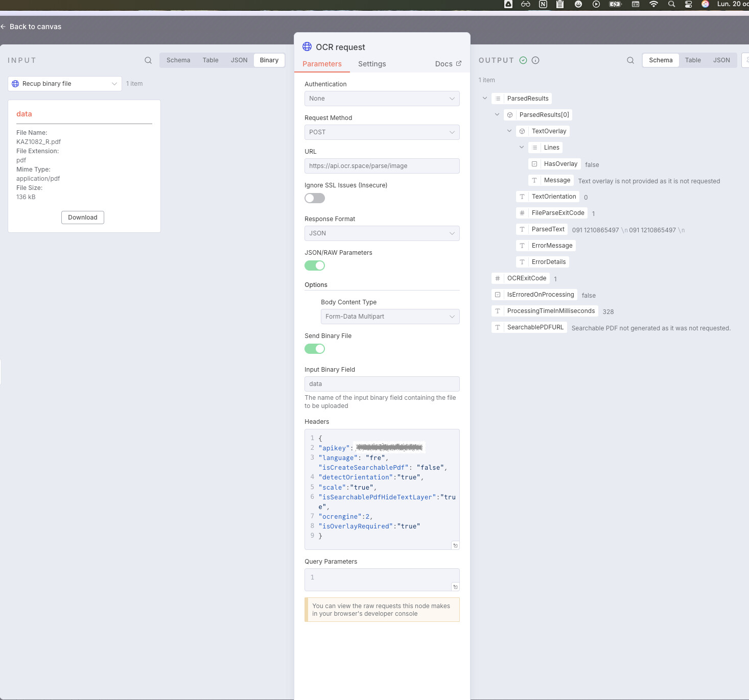Click the Query Parameters editor expand icon
This screenshot has width=749, height=700.
coord(455,587)
